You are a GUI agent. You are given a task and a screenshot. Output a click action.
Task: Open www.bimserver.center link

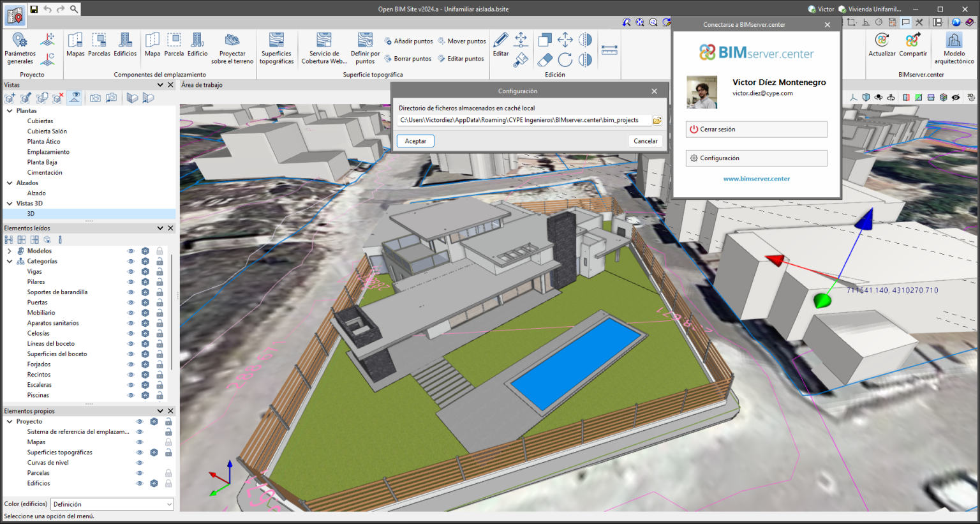point(756,179)
